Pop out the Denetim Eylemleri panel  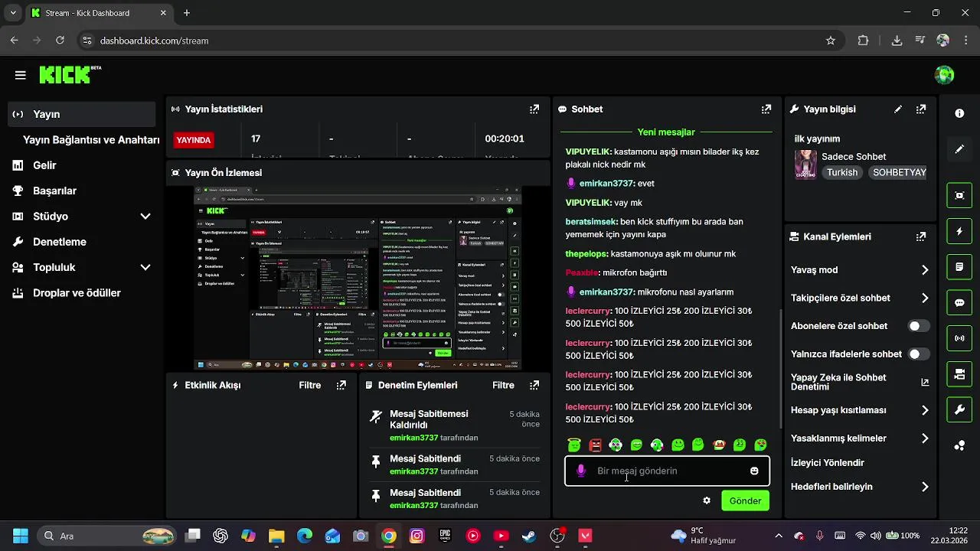click(534, 386)
